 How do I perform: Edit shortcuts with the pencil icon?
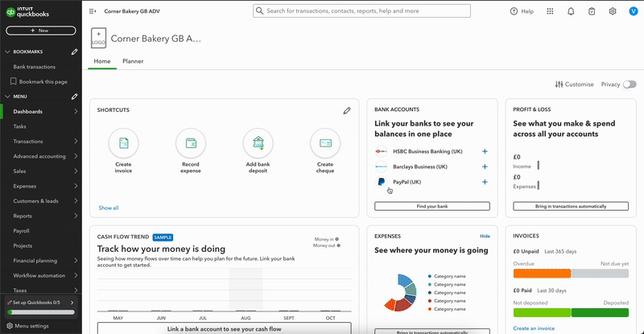point(347,110)
